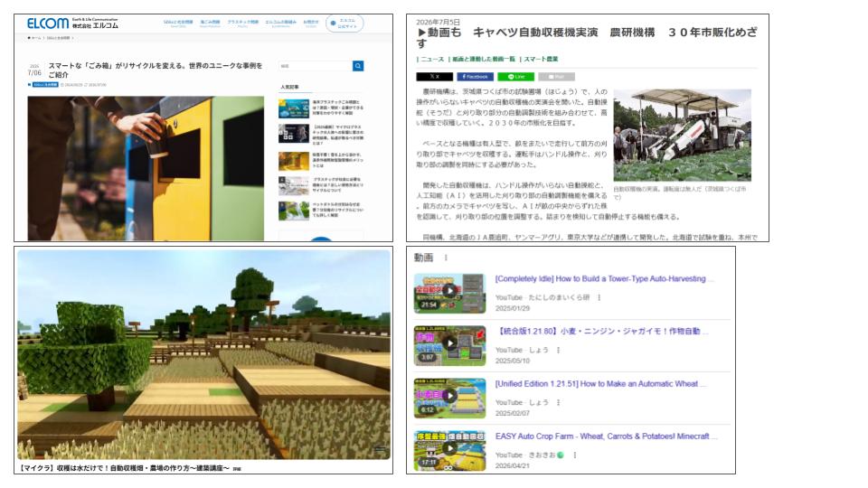Click the home breadcrumb on ELCOM page
Screen dimensions: 868x488
pyautogui.click(x=34, y=38)
